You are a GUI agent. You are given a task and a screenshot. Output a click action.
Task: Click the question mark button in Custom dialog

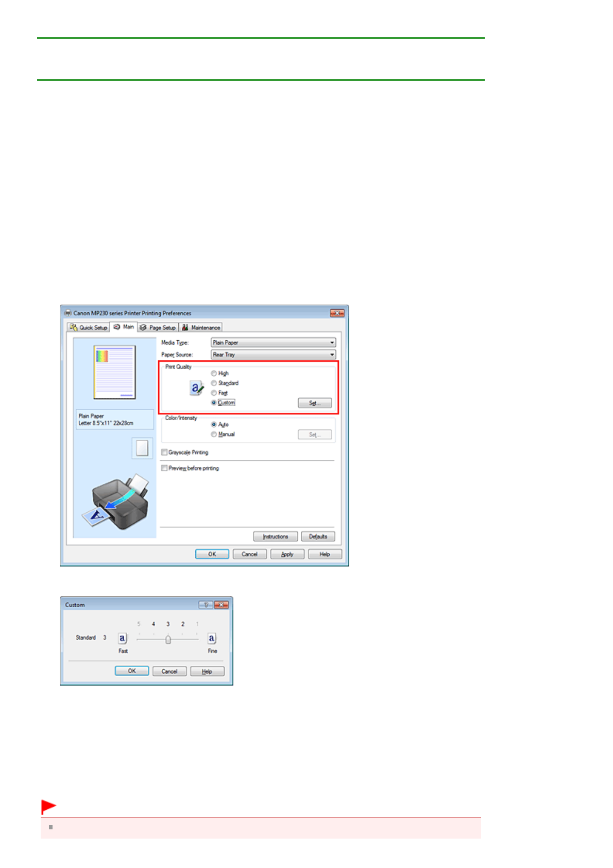coord(206,605)
